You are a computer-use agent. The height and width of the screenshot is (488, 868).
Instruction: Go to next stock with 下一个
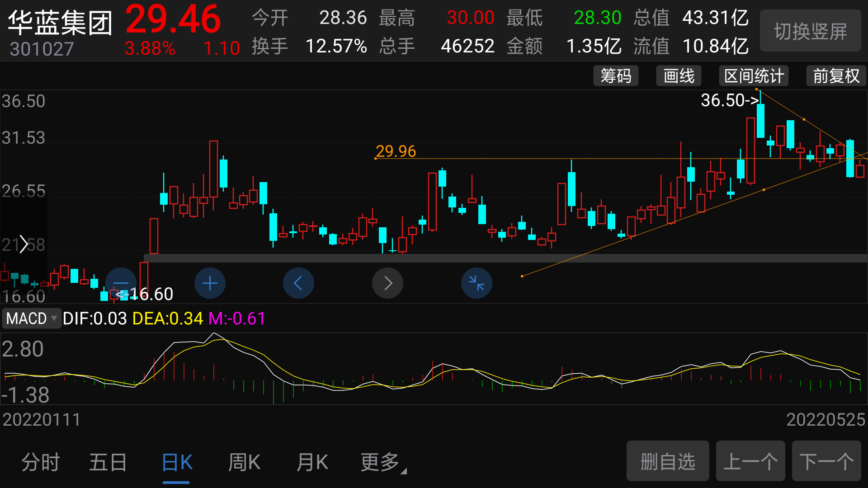pyautogui.click(x=827, y=461)
